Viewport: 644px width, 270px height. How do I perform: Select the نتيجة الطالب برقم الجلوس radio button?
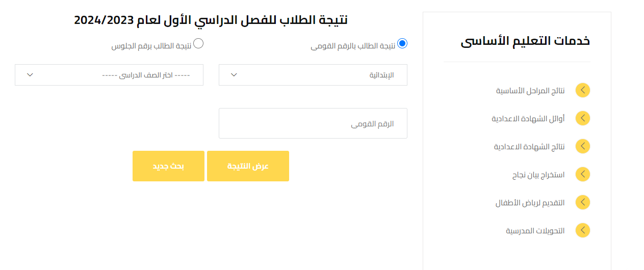click(x=198, y=44)
